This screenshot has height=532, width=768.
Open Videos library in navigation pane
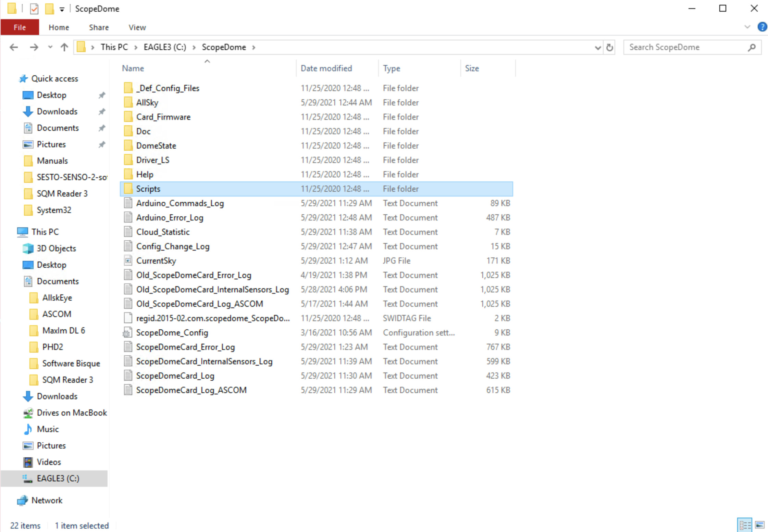[x=49, y=462]
